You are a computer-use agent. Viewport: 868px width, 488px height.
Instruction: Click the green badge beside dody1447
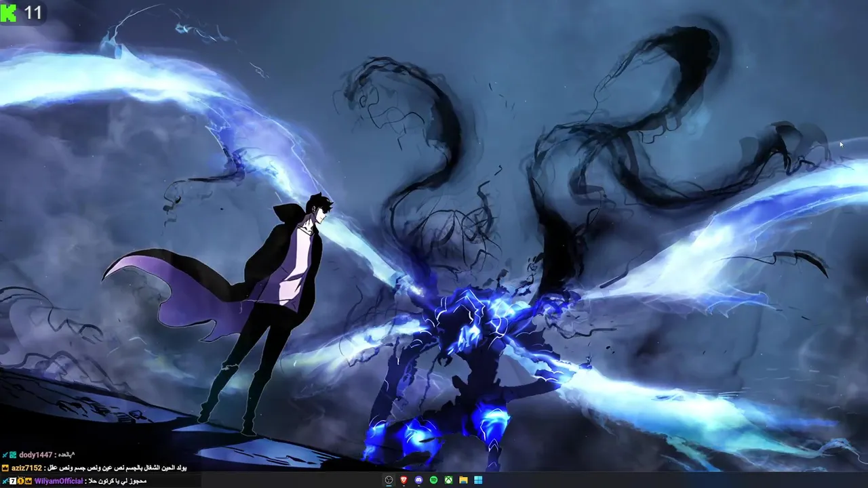click(13, 455)
